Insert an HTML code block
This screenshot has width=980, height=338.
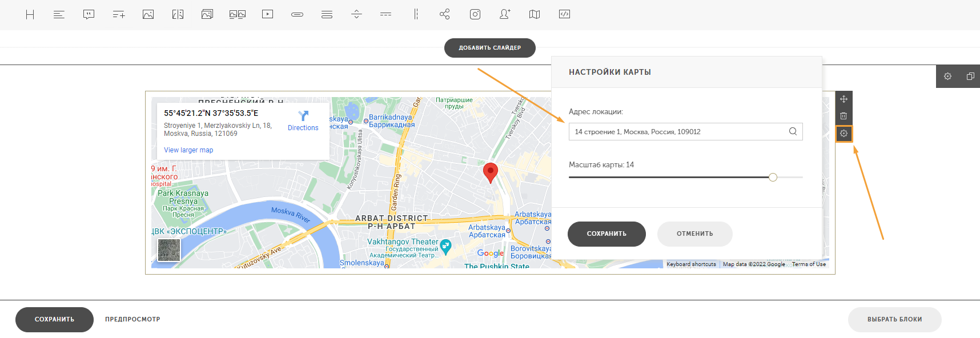[564, 14]
